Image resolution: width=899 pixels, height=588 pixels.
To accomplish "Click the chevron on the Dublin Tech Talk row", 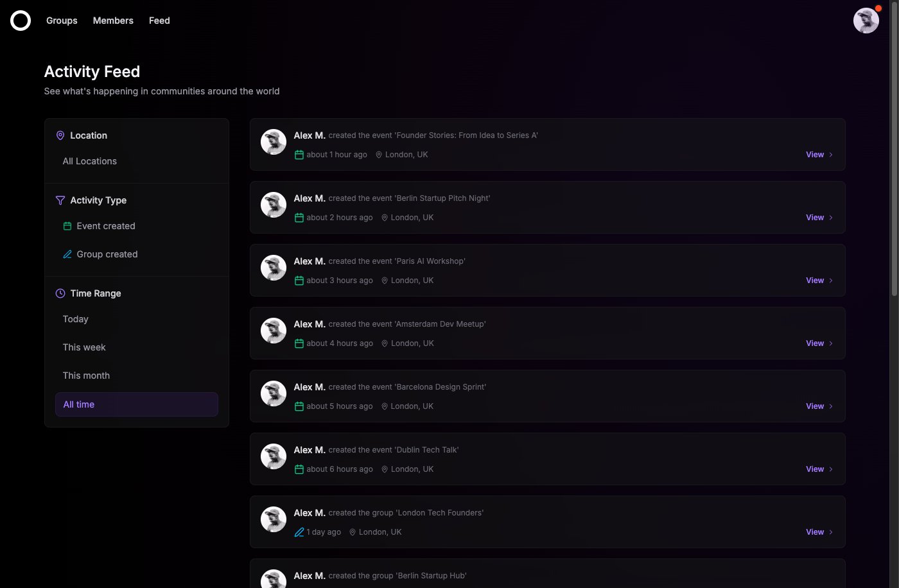I will point(830,469).
